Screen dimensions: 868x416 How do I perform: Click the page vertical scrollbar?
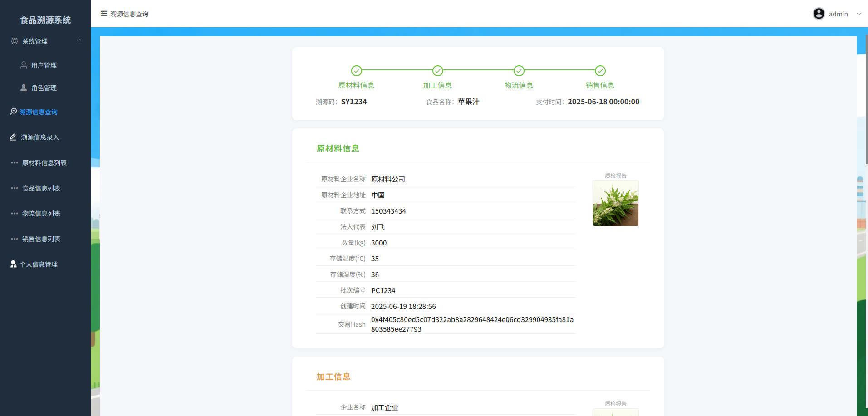(x=867, y=100)
